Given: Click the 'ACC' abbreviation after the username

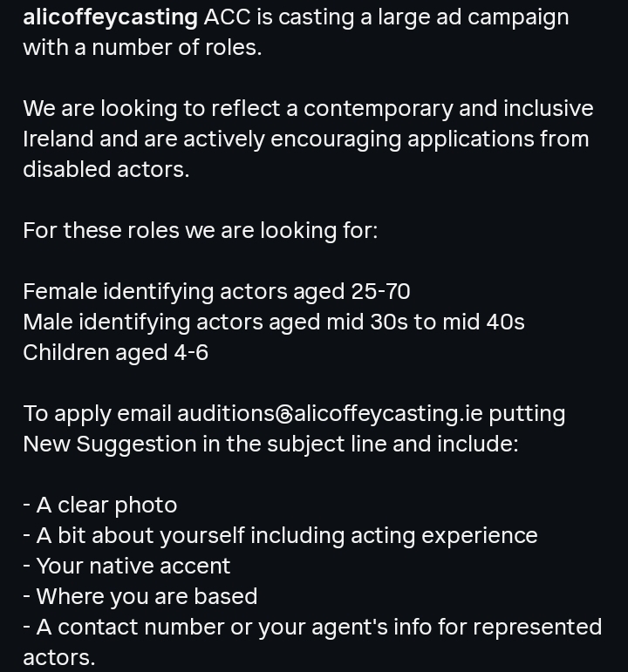Looking at the screenshot, I should [x=227, y=18].
